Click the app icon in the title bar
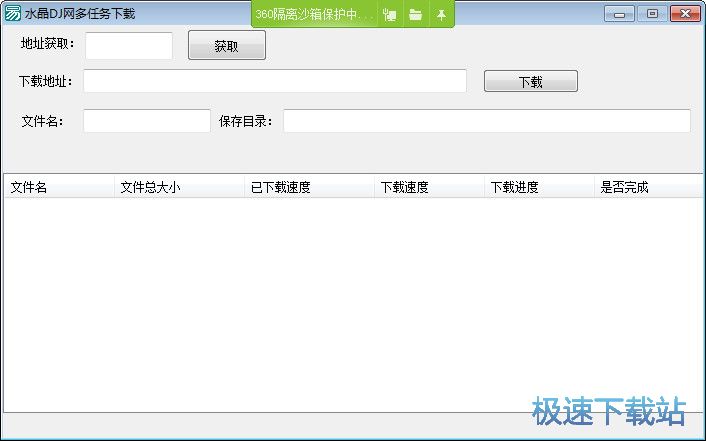 pyautogui.click(x=12, y=14)
